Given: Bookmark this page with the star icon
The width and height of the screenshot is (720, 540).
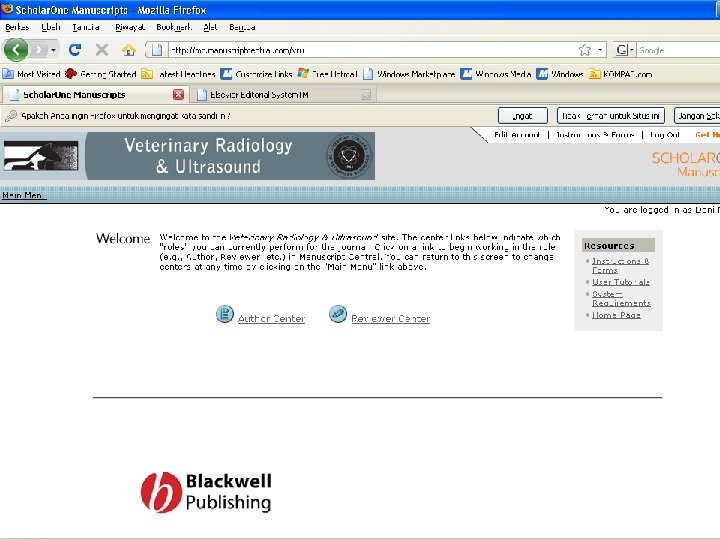Looking at the screenshot, I should 585,50.
